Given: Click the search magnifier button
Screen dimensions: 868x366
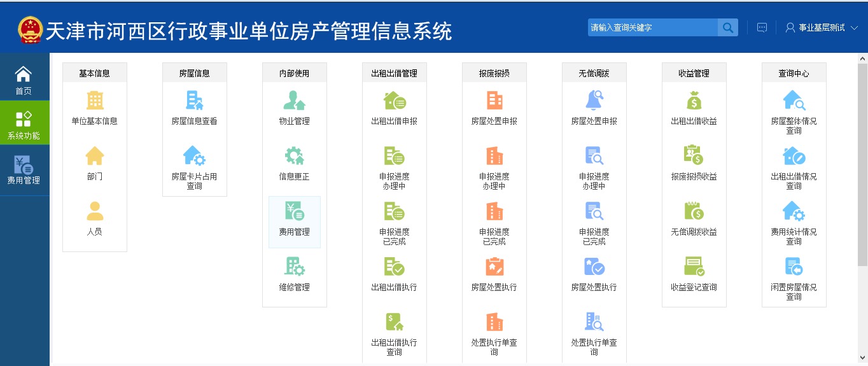Looking at the screenshot, I should [x=727, y=27].
